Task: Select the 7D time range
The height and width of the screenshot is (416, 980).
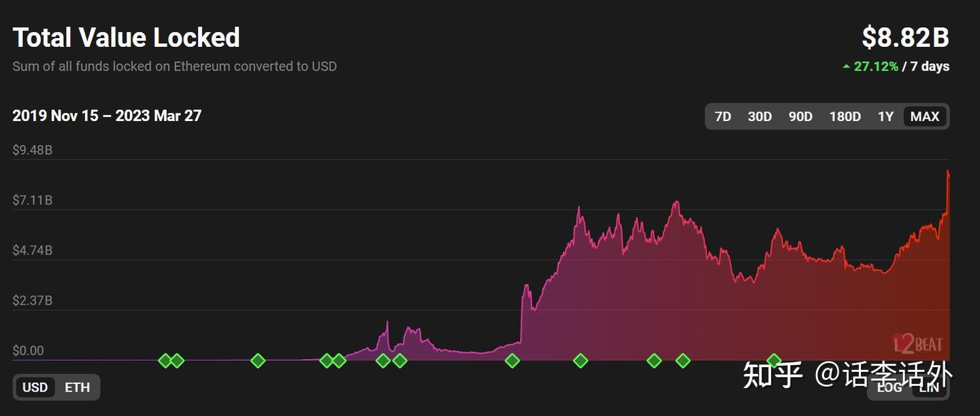Action: [x=723, y=116]
